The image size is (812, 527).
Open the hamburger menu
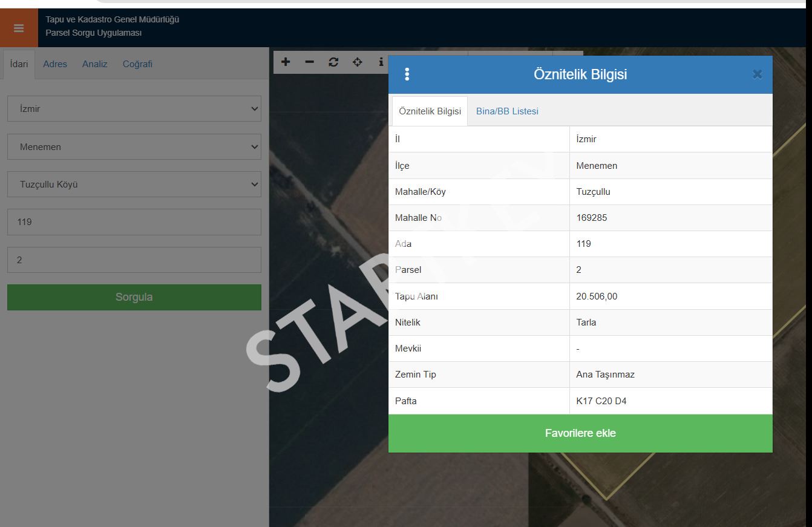coord(18,28)
